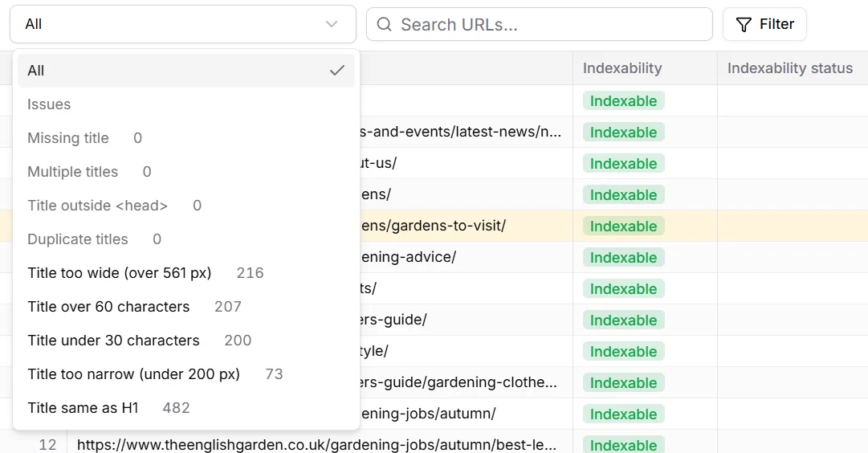The height and width of the screenshot is (453, 868).
Task: Click URL ending tyle/
Action: (x=374, y=351)
